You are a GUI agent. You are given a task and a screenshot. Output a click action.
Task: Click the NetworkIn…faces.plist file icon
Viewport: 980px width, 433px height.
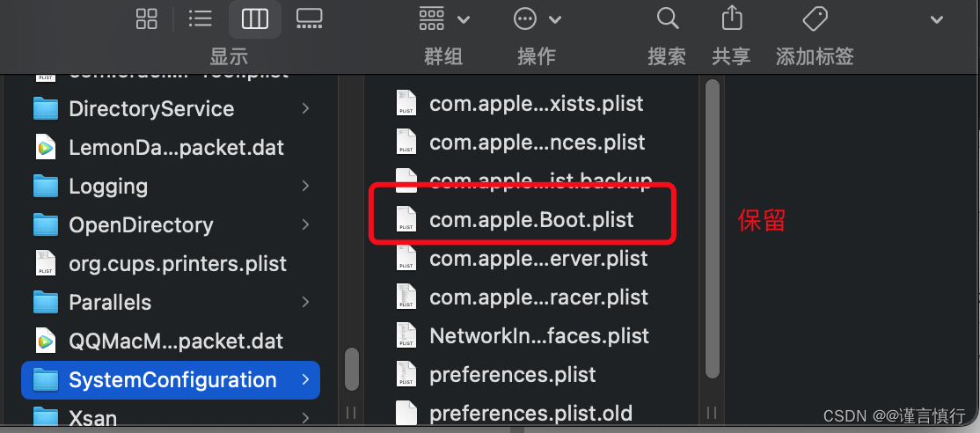tap(406, 335)
